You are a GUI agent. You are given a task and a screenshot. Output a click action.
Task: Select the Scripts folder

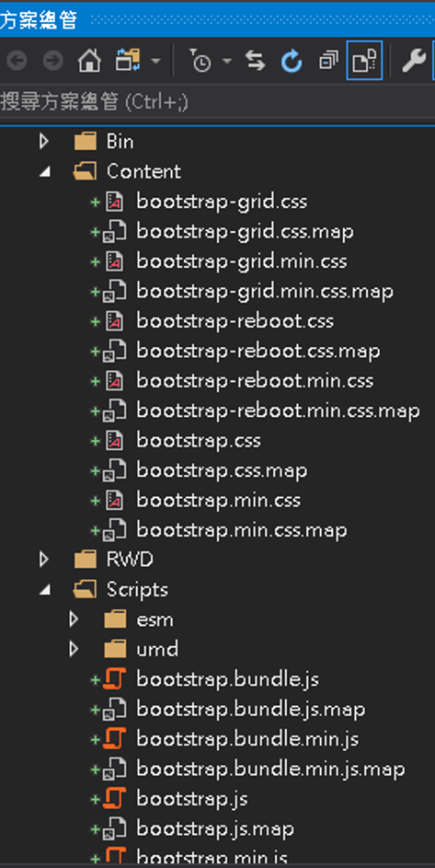point(137,589)
